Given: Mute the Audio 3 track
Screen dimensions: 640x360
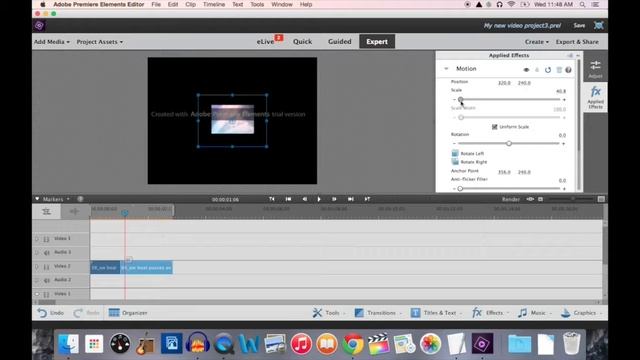Looking at the screenshot, I should (x=47, y=253).
